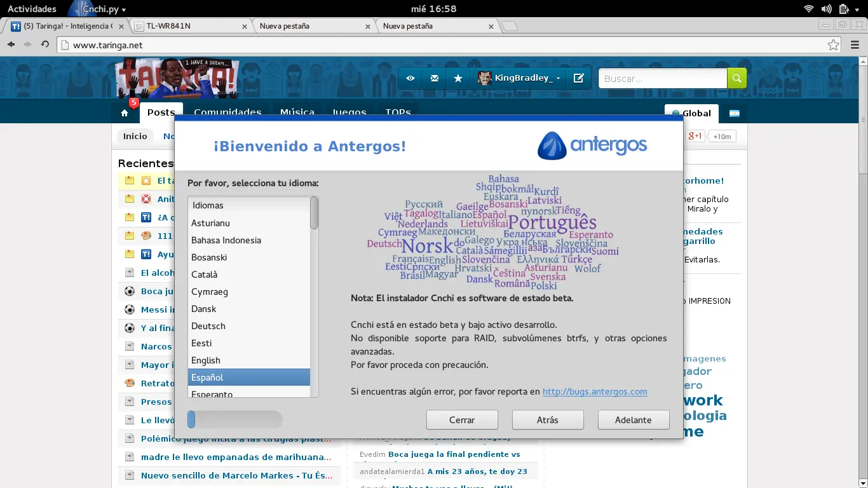Image resolution: width=868 pixels, height=488 pixels.
Task: Select Asturianu in the language list
Action: tap(249, 223)
